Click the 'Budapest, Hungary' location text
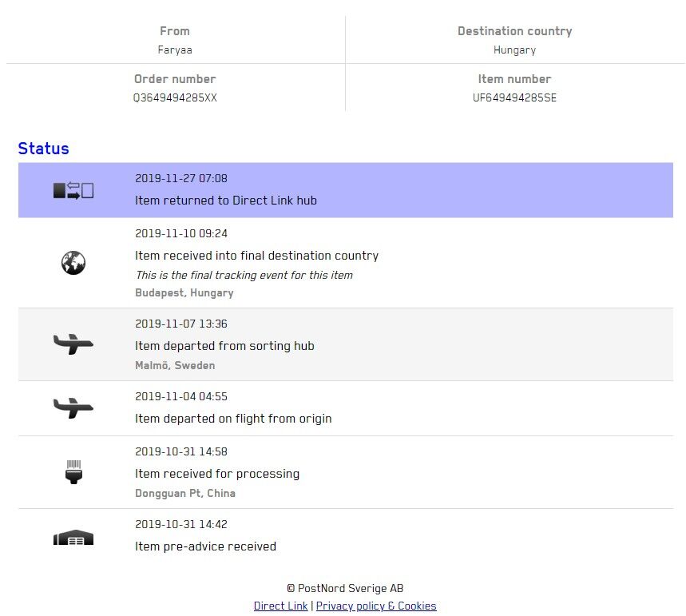The height and width of the screenshot is (616, 686). [x=184, y=292]
